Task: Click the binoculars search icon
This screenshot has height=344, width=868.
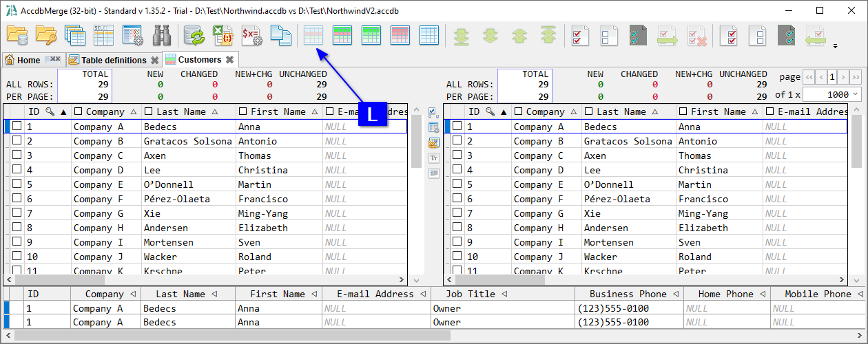Action: [162, 34]
